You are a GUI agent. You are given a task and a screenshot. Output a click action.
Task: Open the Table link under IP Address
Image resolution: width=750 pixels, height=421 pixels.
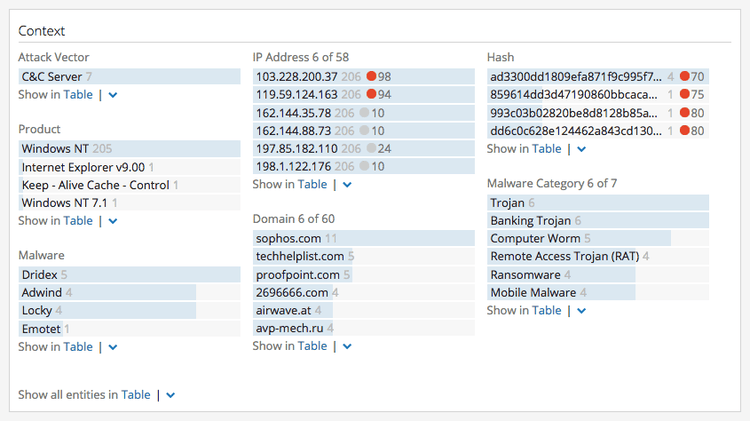point(312,184)
